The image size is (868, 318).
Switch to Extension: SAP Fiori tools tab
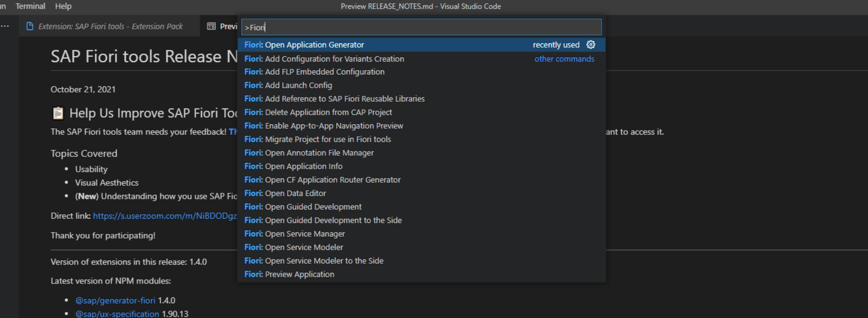(110, 26)
